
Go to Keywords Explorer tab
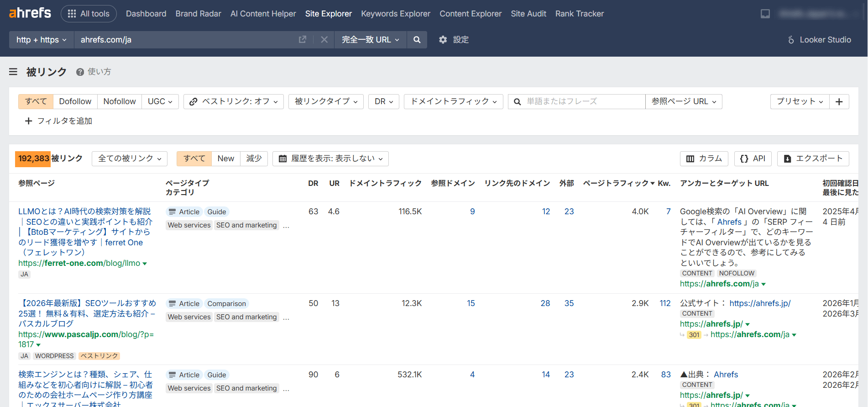pyautogui.click(x=395, y=14)
